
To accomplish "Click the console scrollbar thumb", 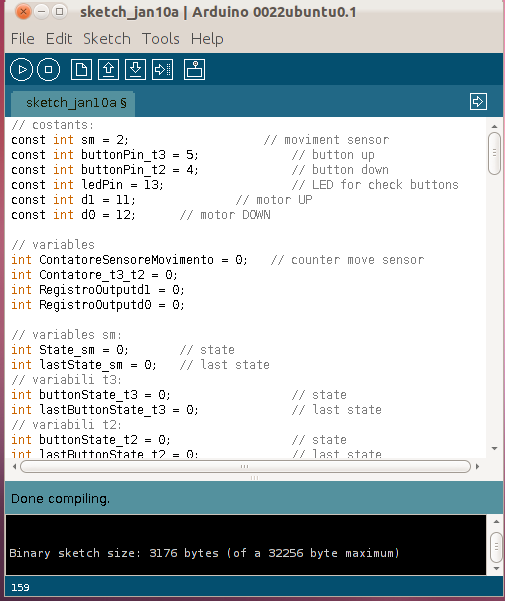I will (496, 546).
